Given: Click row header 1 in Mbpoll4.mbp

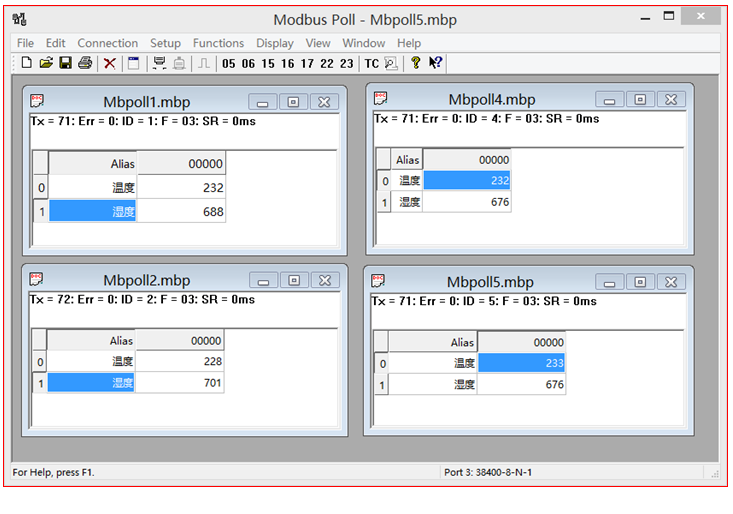Looking at the screenshot, I should (x=384, y=202).
